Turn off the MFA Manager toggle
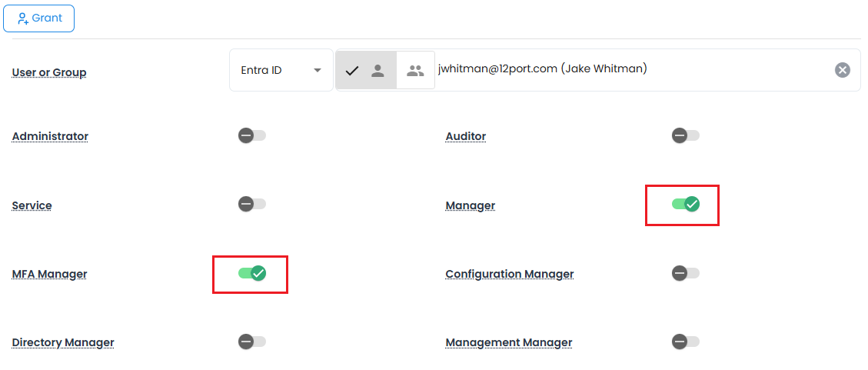 click(x=251, y=273)
